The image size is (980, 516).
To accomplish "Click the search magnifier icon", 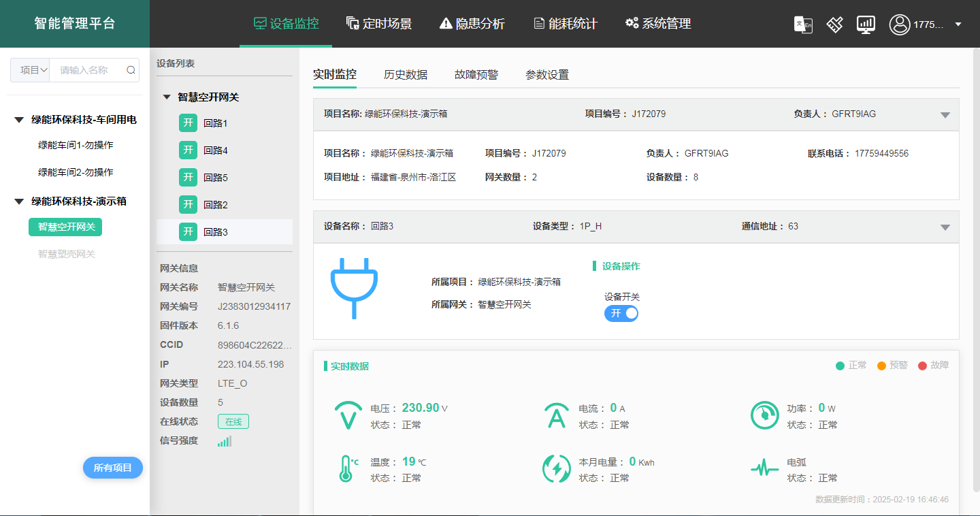I will pos(131,69).
